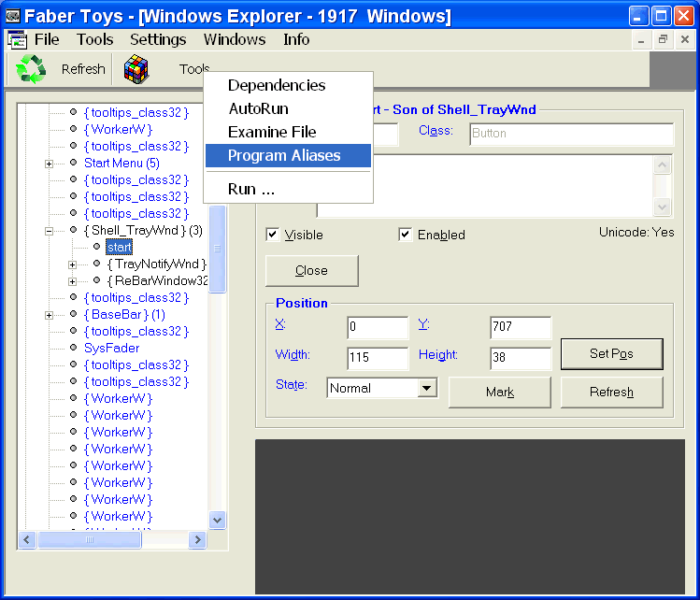
Task: Click the Faber Toys title bar icon
Action: (x=13, y=16)
